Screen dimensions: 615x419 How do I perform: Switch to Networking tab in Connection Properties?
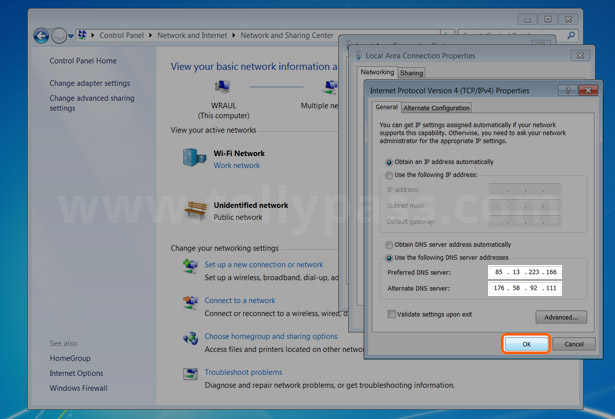pyautogui.click(x=377, y=72)
